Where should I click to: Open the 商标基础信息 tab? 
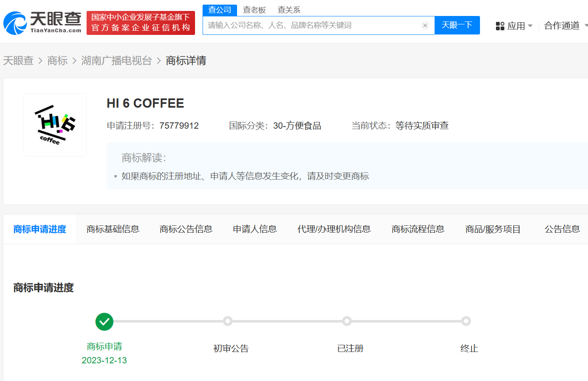[x=113, y=229]
